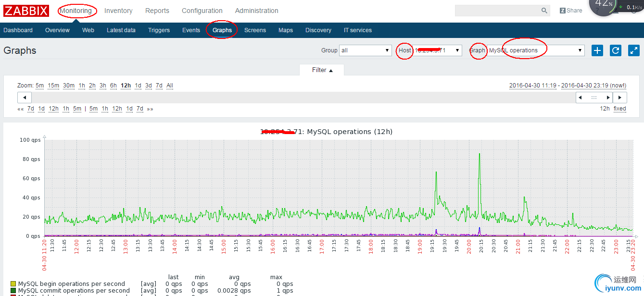Open the Configuration menu
644x296 pixels.
202,11
